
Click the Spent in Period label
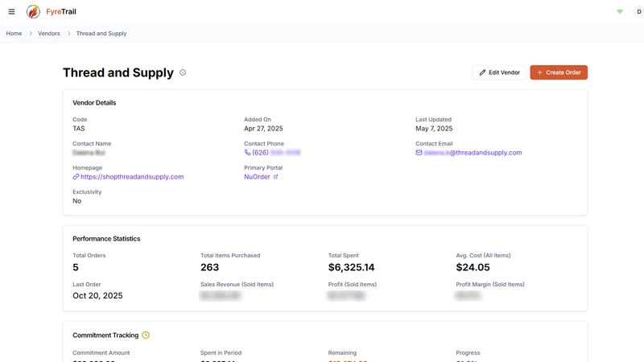[221, 352]
